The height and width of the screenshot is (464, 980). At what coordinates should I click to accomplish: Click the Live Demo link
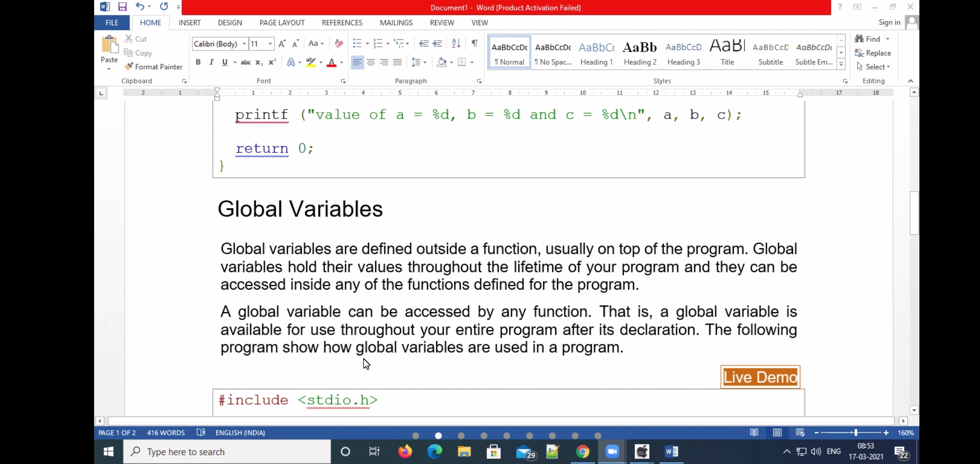point(760,377)
